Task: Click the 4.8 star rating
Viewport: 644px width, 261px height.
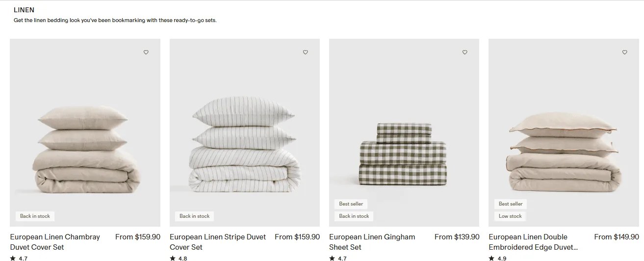Action: click(179, 258)
